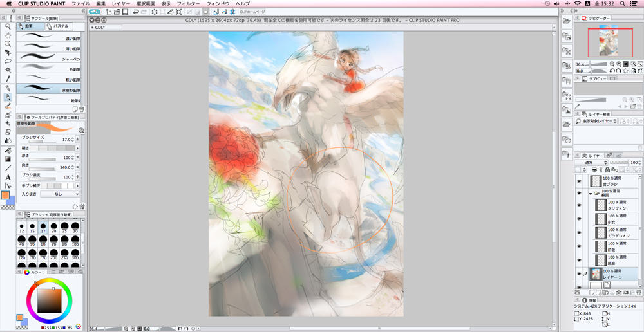Open Spotlight search in menu bar
Viewport: 644px width, 332px height.
pos(623,3)
